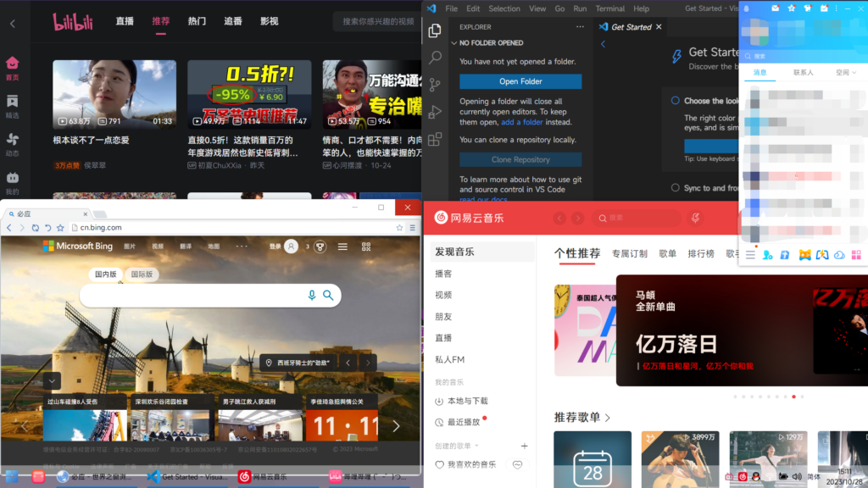Open the VS Code Selection menu
The image size is (868, 488).
[504, 8]
